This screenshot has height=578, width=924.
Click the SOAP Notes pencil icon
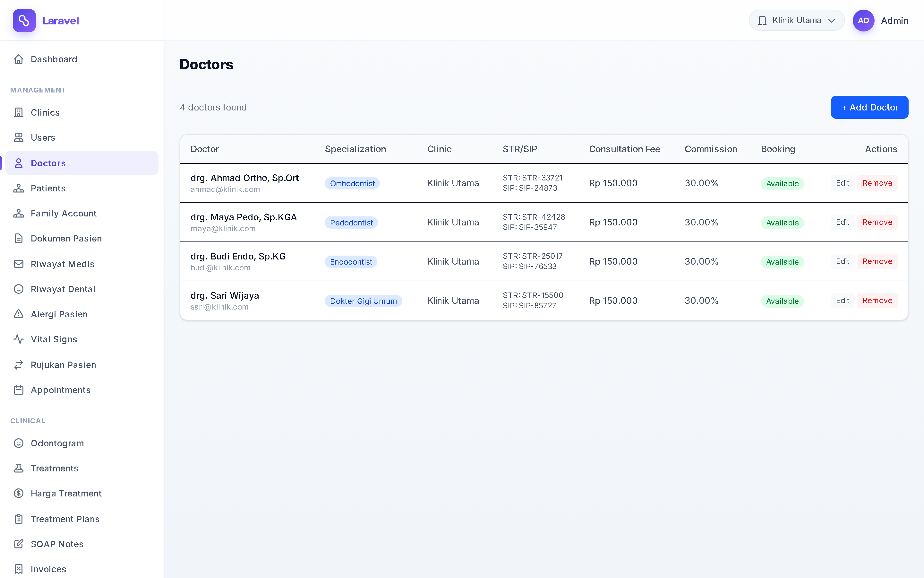[19, 544]
